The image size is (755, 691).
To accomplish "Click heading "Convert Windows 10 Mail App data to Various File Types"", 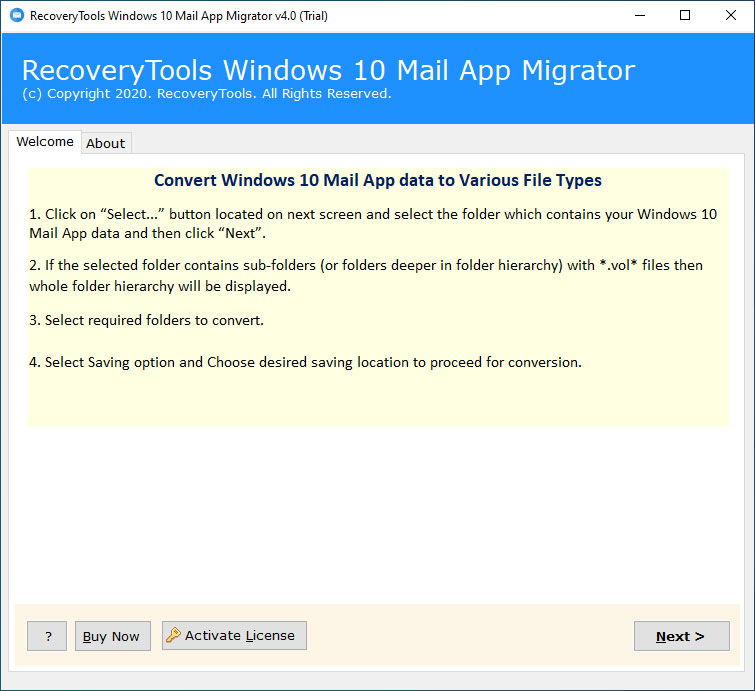I will [x=378, y=180].
